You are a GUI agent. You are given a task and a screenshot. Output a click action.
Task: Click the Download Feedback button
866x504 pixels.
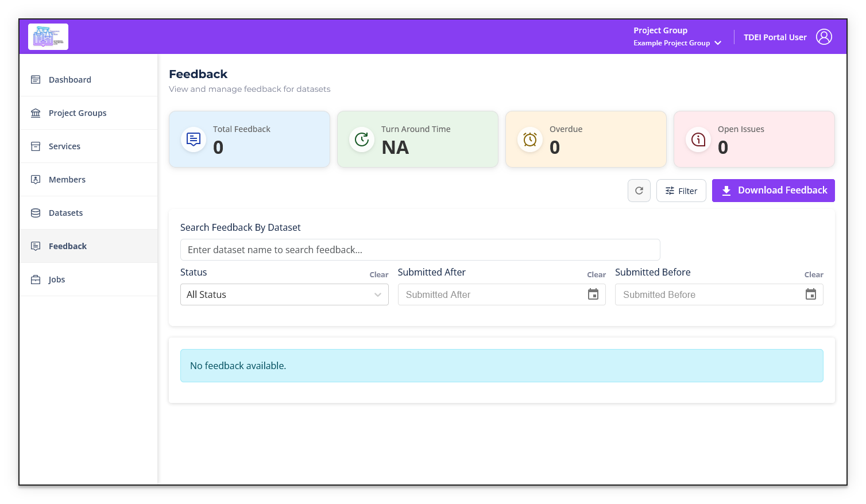click(773, 190)
